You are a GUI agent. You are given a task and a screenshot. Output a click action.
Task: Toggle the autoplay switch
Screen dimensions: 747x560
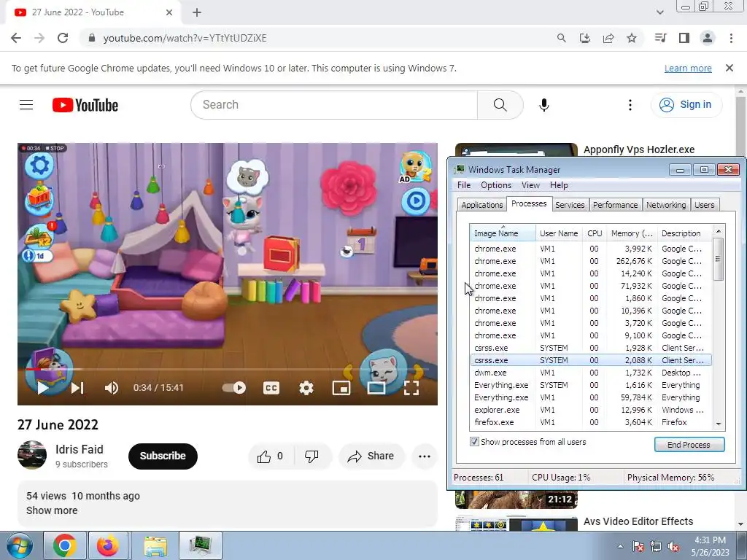(234, 388)
